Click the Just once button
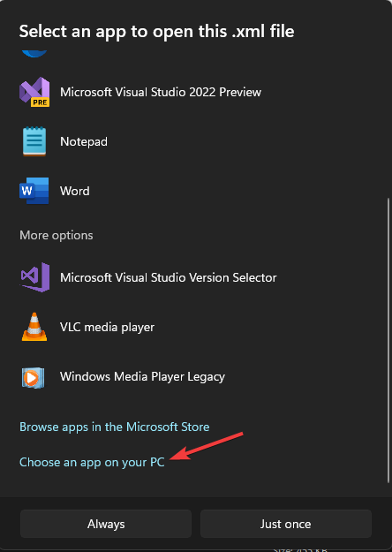Screen dimensions: 392x552 286,524
